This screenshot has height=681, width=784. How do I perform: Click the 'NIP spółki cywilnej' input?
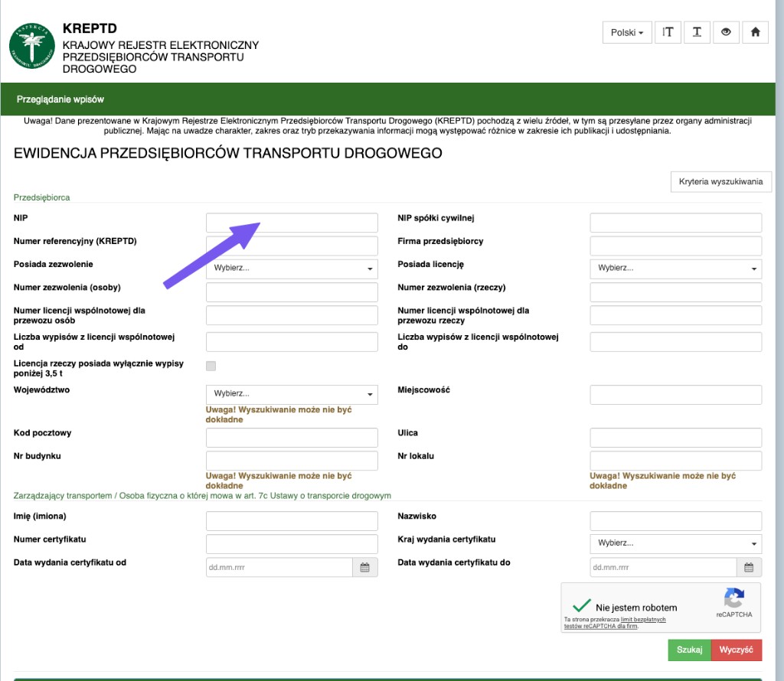coord(675,223)
